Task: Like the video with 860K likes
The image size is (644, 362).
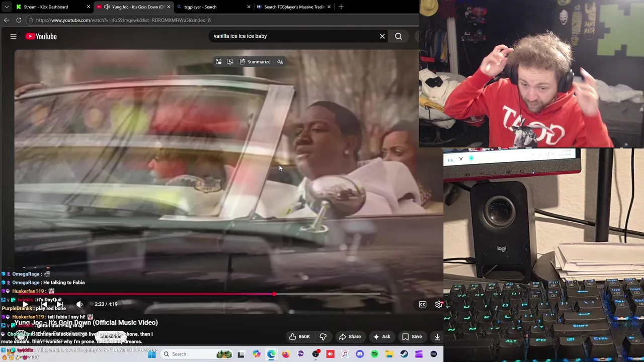Action: click(299, 337)
